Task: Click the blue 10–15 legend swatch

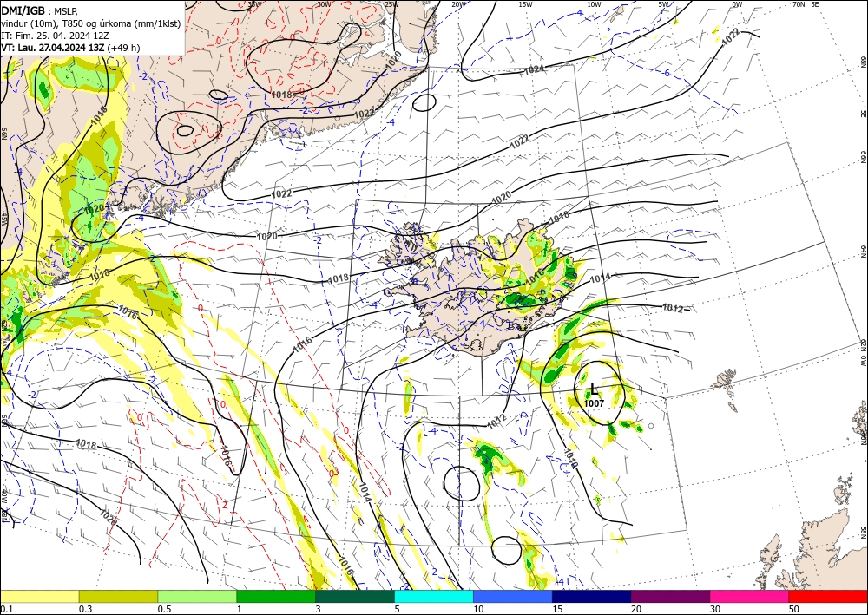Action: (513, 596)
